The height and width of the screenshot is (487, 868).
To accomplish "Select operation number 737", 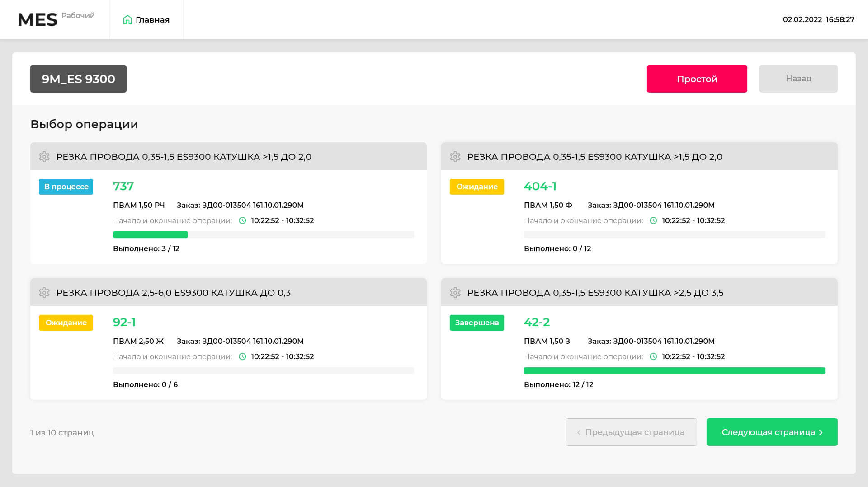I will click(123, 186).
